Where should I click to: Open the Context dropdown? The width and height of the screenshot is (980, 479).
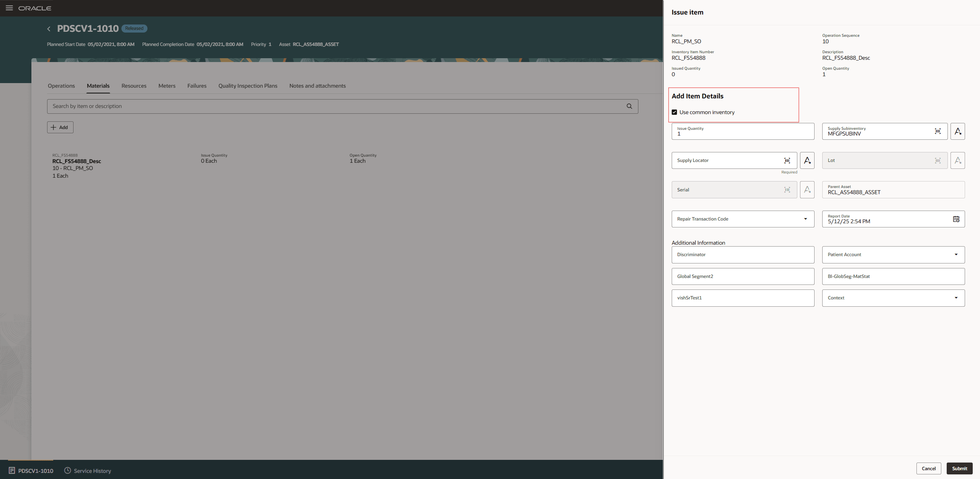pyautogui.click(x=955, y=298)
